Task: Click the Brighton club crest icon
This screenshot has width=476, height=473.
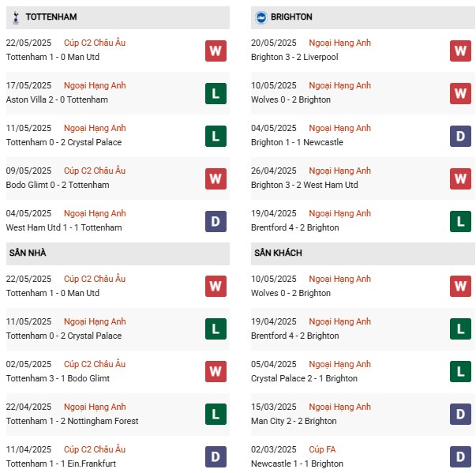Action: pyautogui.click(x=261, y=17)
